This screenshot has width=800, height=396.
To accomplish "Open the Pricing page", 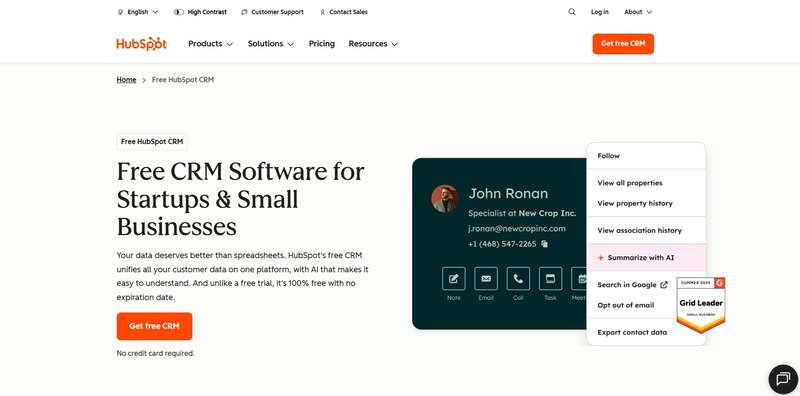I will click(x=321, y=44).
